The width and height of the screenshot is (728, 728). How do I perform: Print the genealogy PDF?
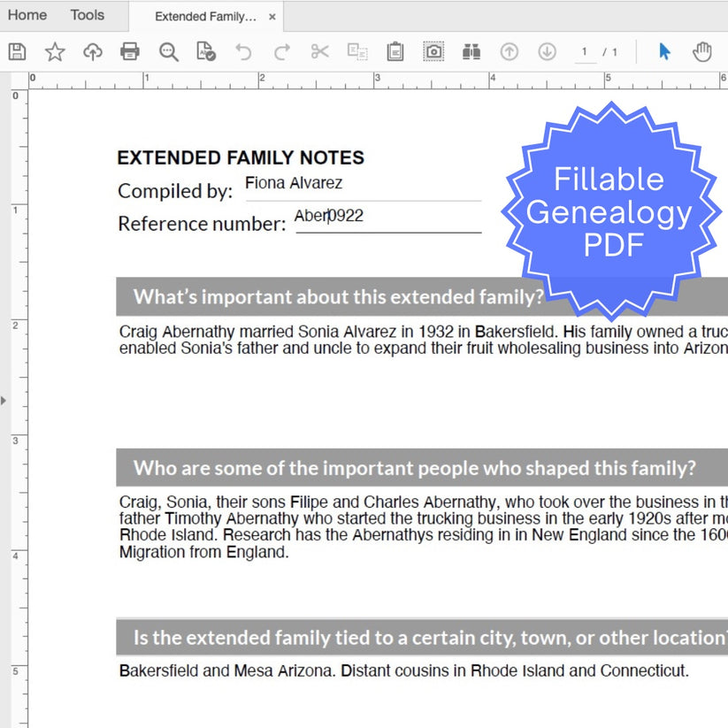tap(130, 50)
